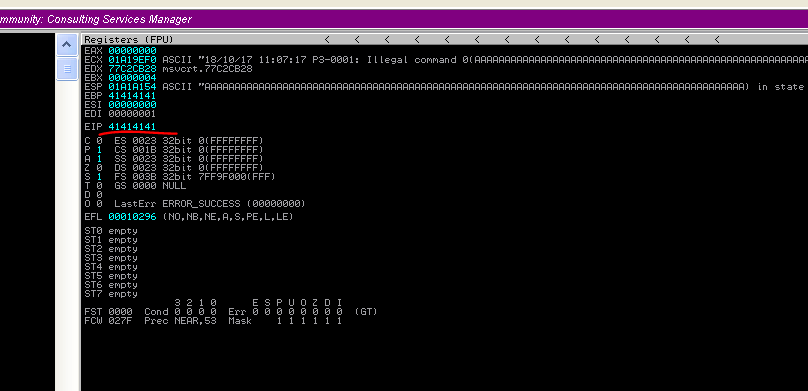Click the list icon below the up arrow

[66, 68]
